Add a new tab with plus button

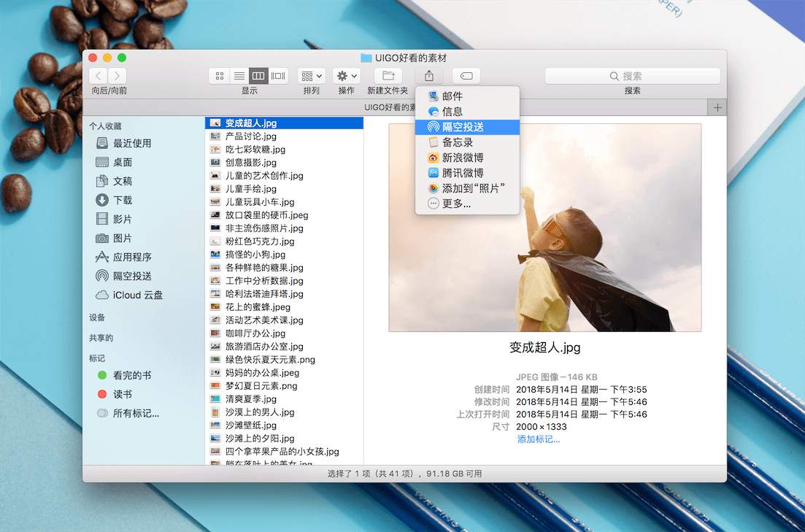coord(717,107)
